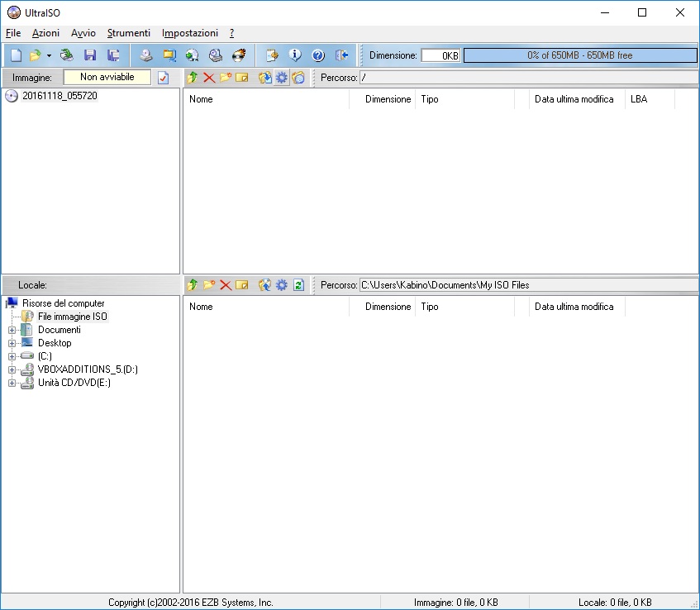Click the Open file folder icon
The image size is (700, 610).
click(35, 55)
